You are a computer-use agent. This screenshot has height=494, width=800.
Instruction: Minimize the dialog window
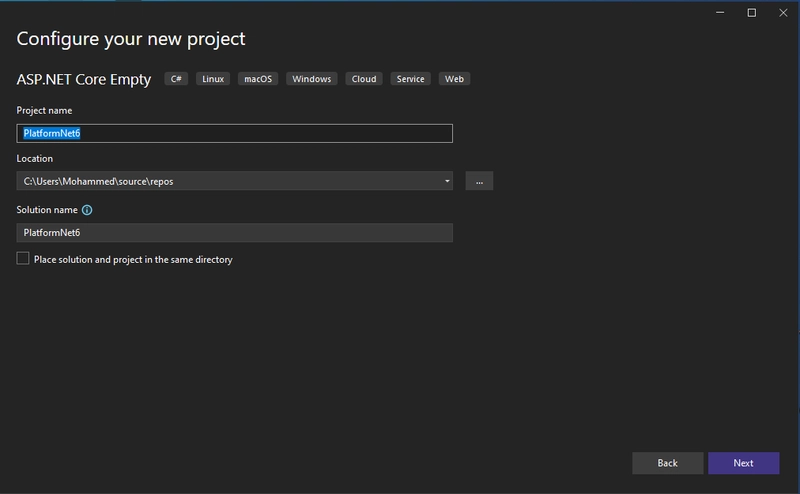click(720, 13)
